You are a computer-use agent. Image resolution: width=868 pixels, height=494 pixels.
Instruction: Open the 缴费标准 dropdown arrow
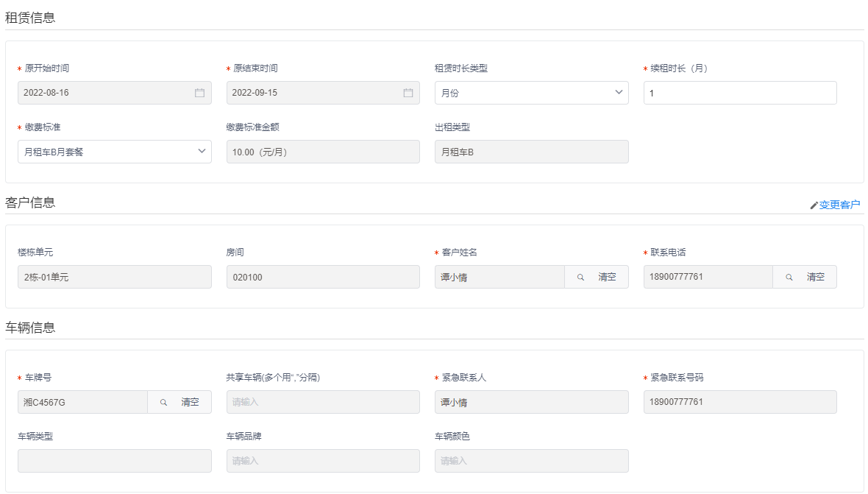[x=202, y=152]
